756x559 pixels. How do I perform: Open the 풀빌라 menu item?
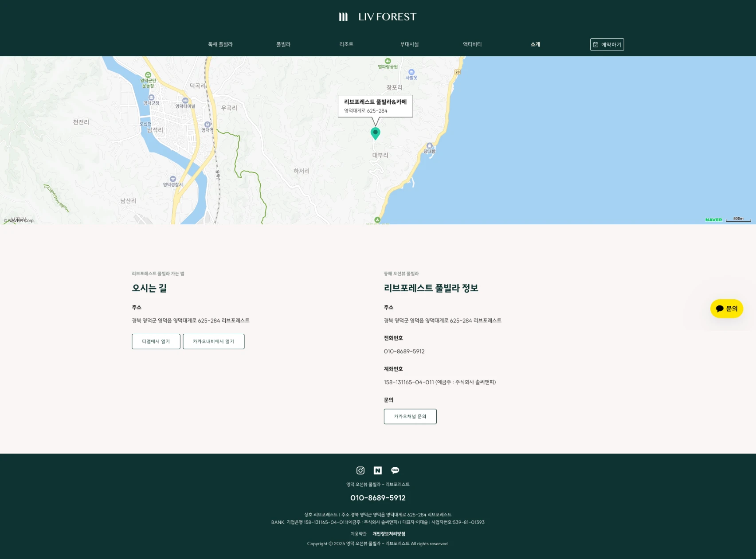click(283, 44)
